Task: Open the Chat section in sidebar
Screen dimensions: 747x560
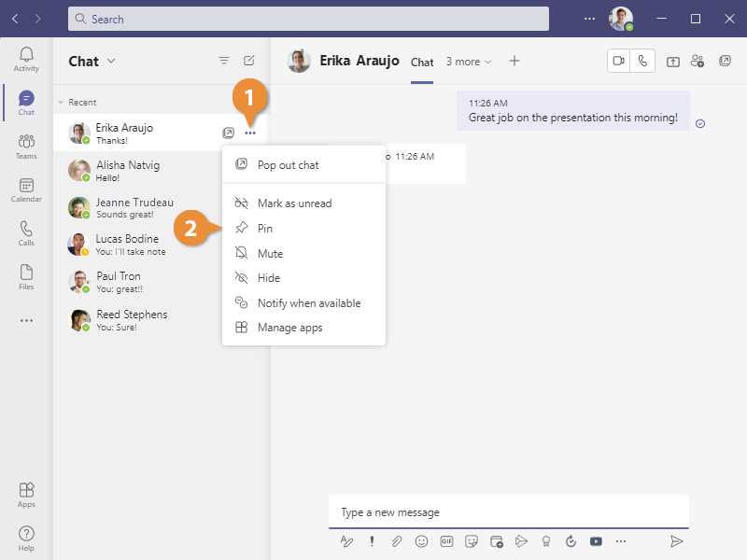Action: click(26, 103)
